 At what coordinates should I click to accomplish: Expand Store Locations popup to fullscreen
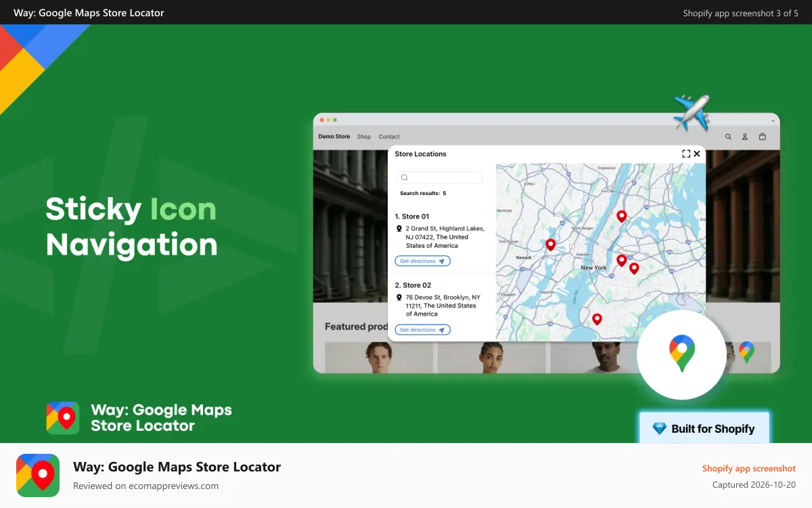click(686, 154)
